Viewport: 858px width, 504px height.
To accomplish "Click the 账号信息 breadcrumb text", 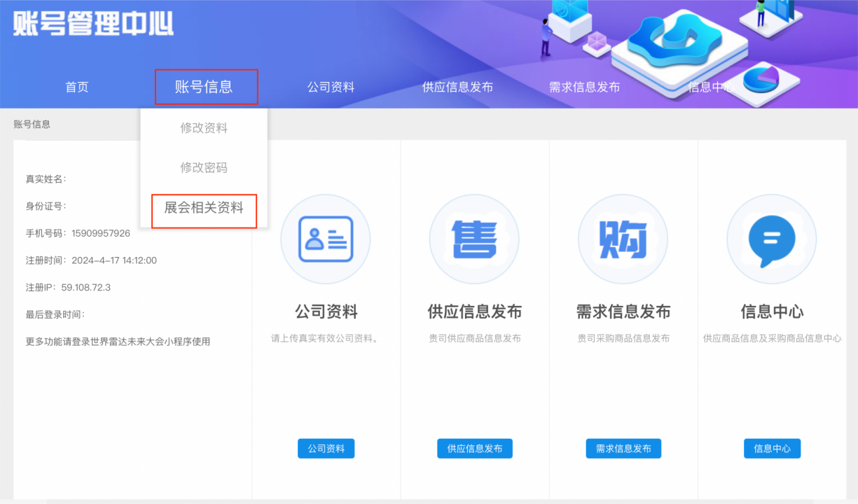I will click(32, 125).
